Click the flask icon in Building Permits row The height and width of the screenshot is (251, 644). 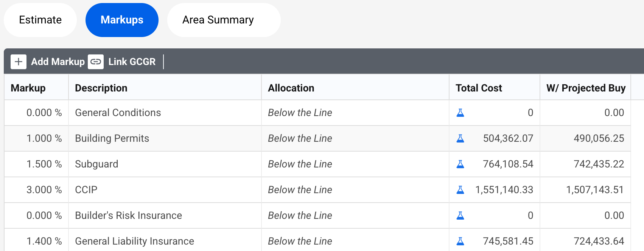point(460,138)
